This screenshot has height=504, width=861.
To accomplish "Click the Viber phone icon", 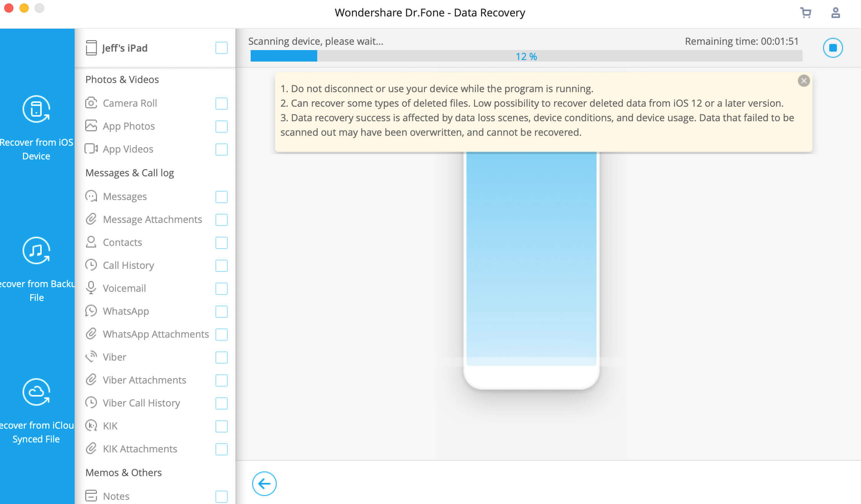I will (x=91, y=357).
